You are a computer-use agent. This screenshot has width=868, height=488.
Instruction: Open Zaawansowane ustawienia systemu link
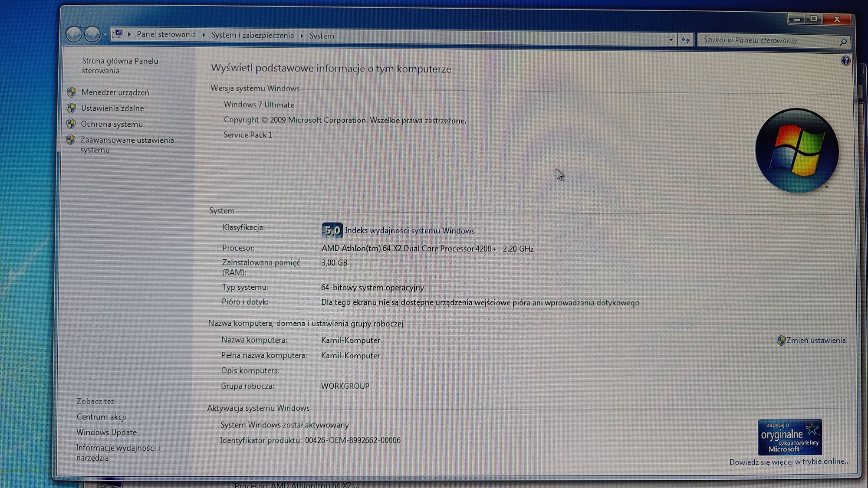[127, 145]
